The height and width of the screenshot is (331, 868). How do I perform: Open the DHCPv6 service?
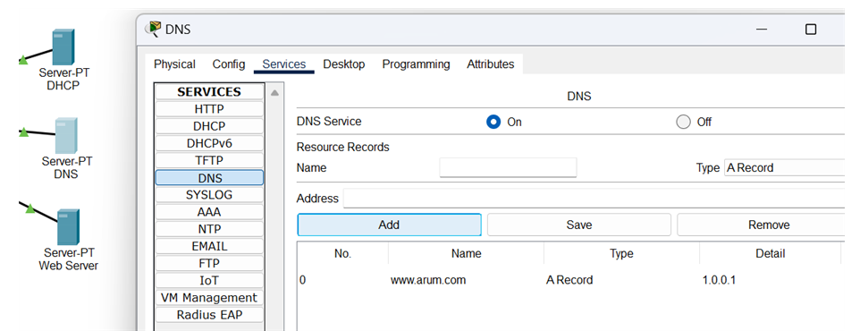tap(209, 144)
